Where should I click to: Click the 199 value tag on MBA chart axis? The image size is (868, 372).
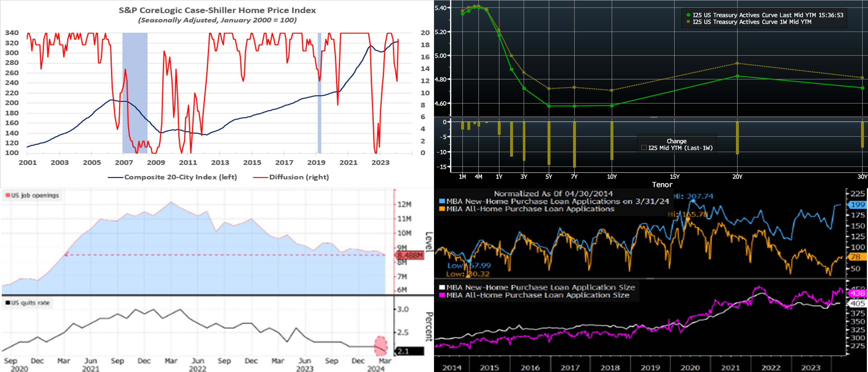tap(857, 205)
